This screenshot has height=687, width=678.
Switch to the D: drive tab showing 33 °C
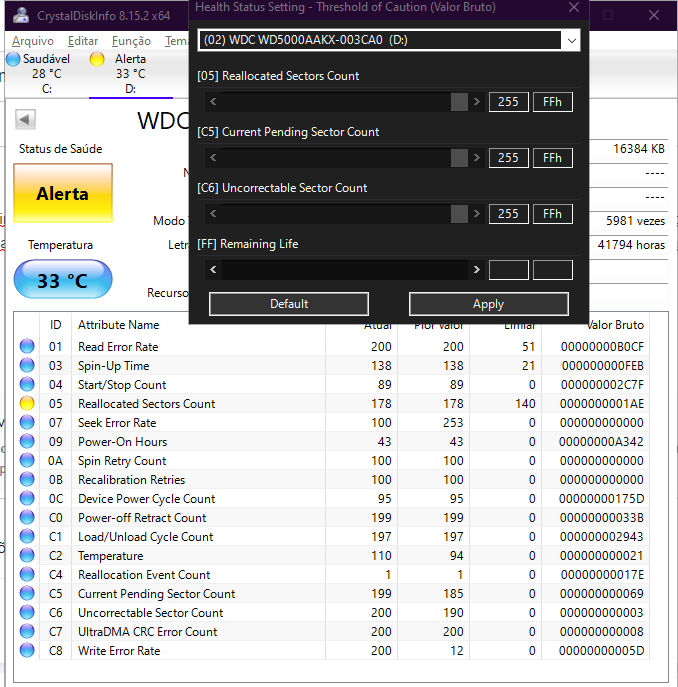(x=131, y=74)
